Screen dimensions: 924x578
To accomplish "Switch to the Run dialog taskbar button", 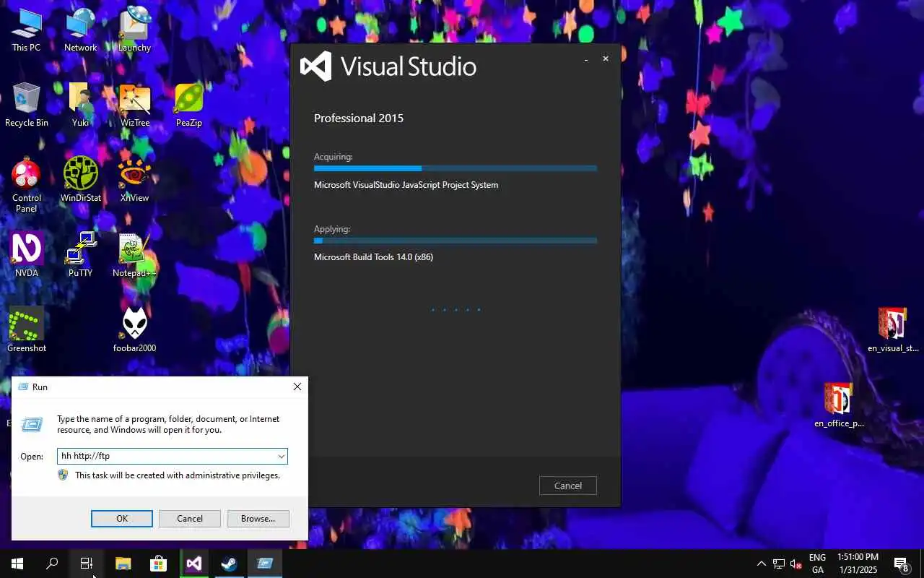I will pos(264,564).
